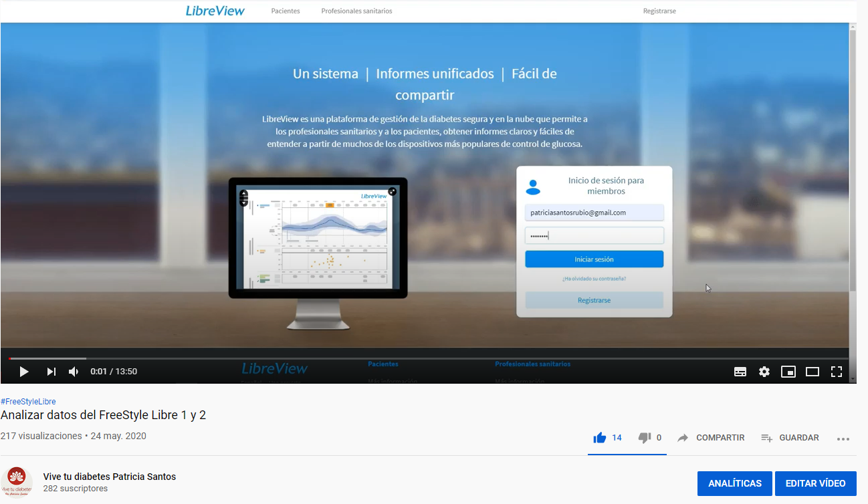Screen dimensions: 868x504
Task: Click the COMPARTIR share button
Action: point(712,438)
